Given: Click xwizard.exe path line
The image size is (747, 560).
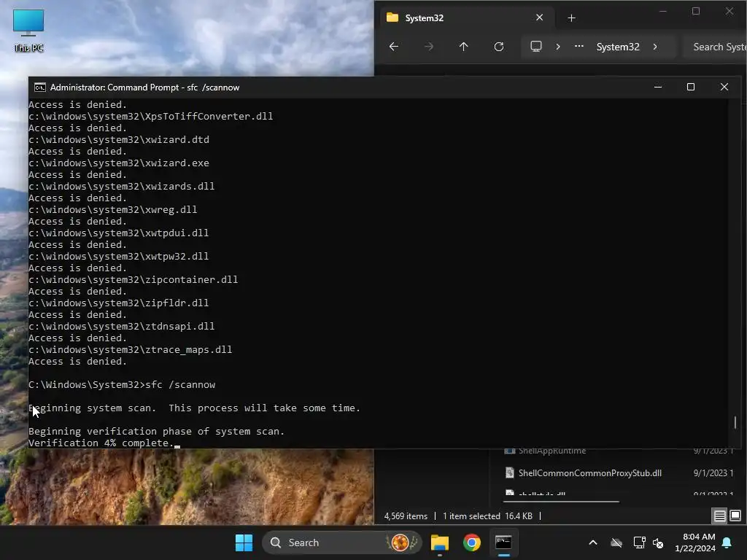Looking at the screenshot, I should (x=119, y=163).
